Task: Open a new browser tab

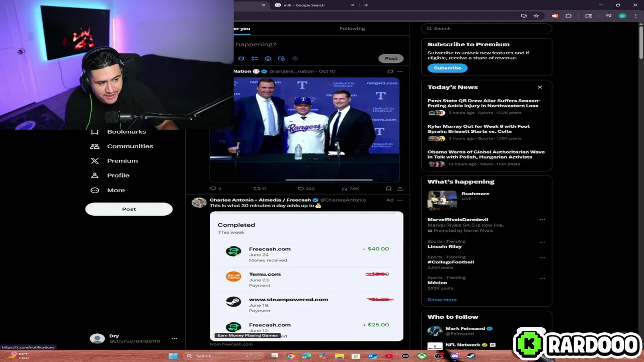Action: [x=366, y=5]
